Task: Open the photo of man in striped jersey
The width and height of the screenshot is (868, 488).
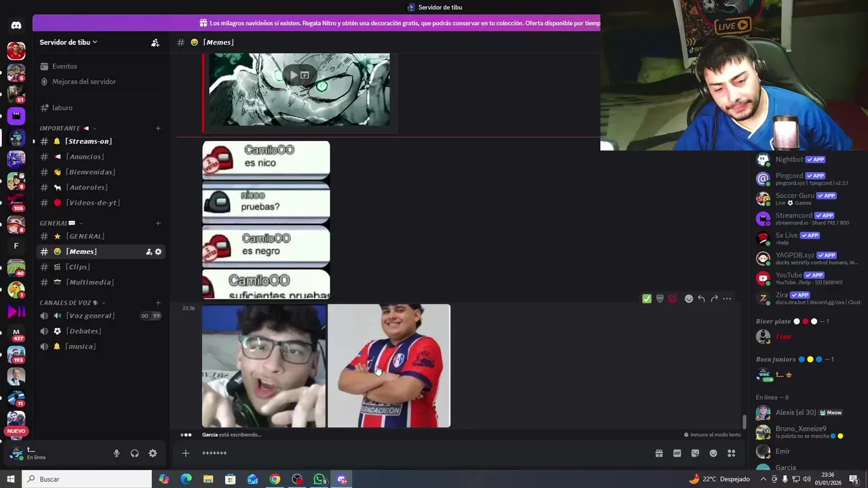Action: click(389, 366)
